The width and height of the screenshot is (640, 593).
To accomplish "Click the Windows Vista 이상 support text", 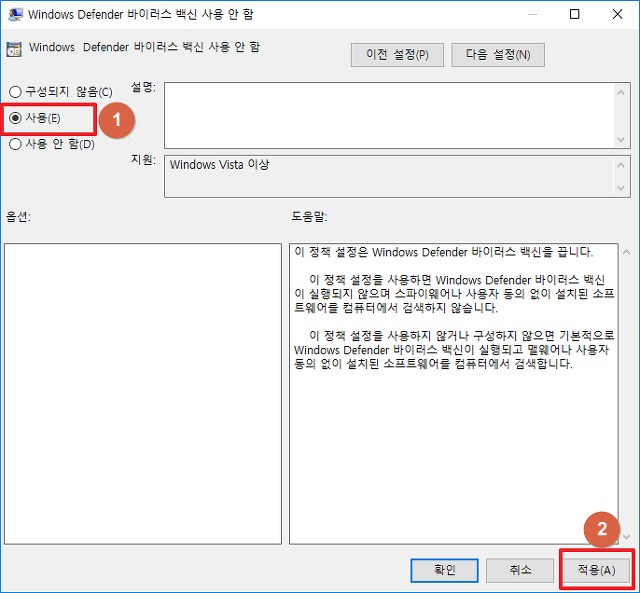I will click(x=220, y=164).
